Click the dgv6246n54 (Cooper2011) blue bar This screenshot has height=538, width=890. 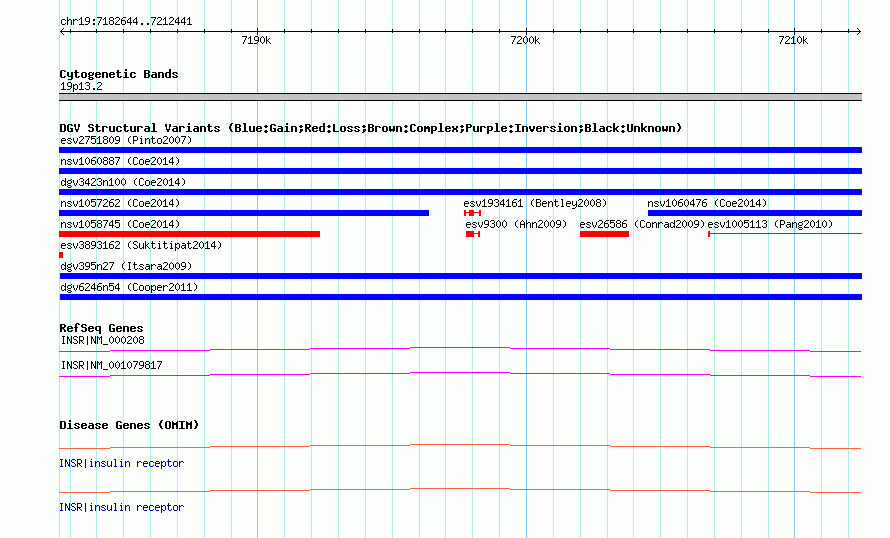coord(460,297)
